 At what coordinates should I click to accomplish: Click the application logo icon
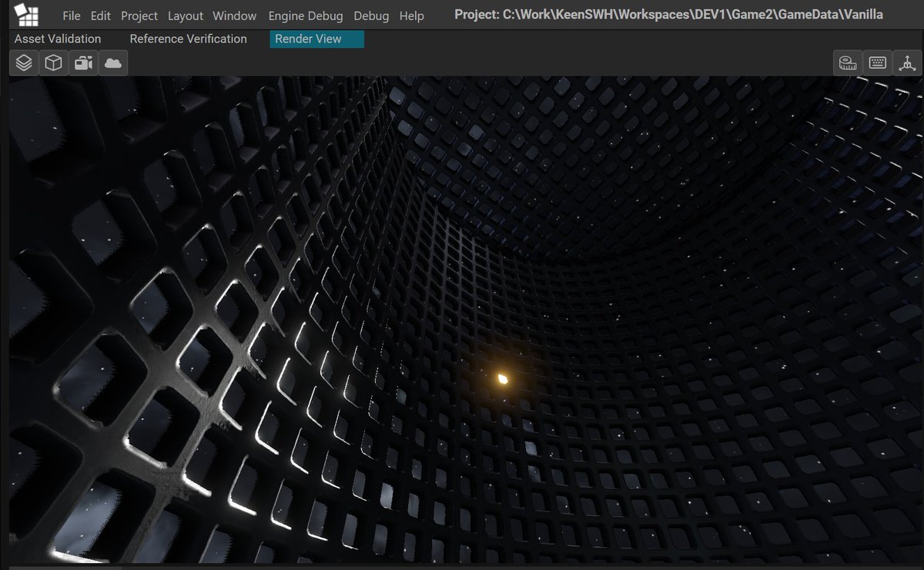point(26,14)
